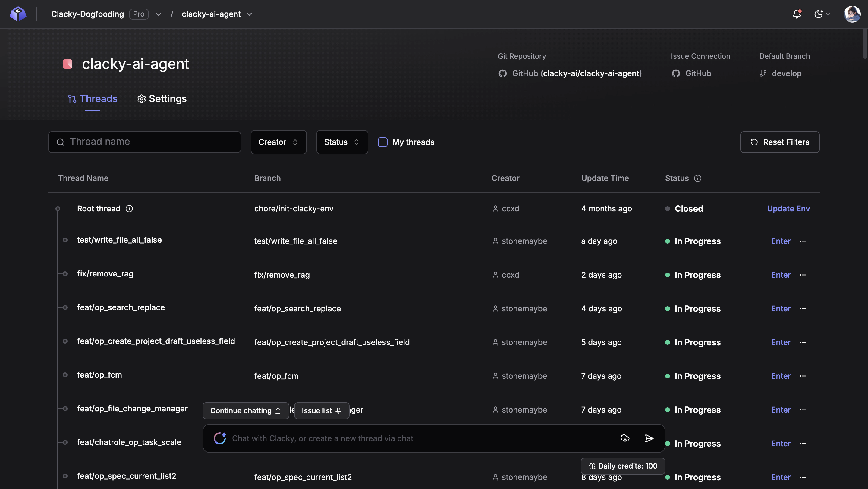868x489 pixels.
Task: Click the test/write_file_all_false thread name
Action: [119, 240]
